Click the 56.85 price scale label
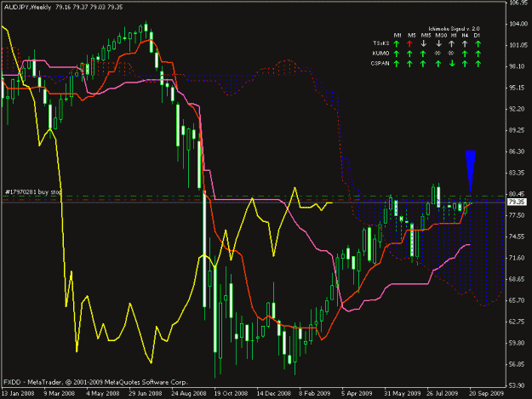Screen dimensions: 532x399 pyautogui.click(x=516, y=364)
